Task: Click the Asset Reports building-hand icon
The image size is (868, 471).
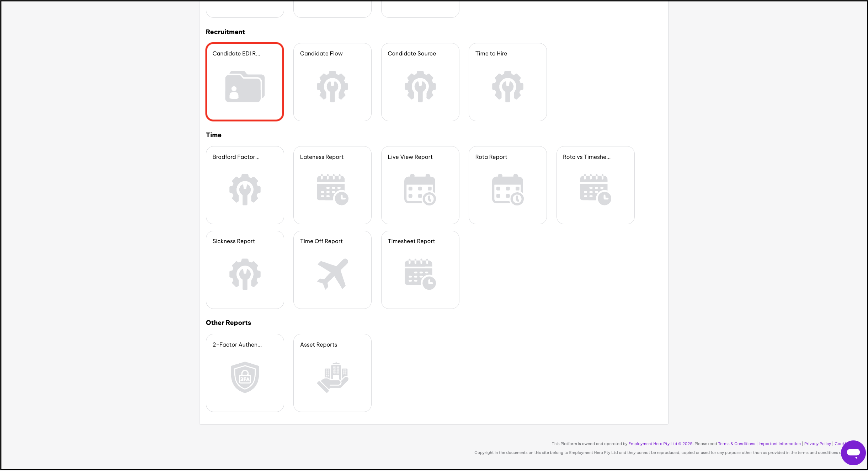Action: pos(332,377)
